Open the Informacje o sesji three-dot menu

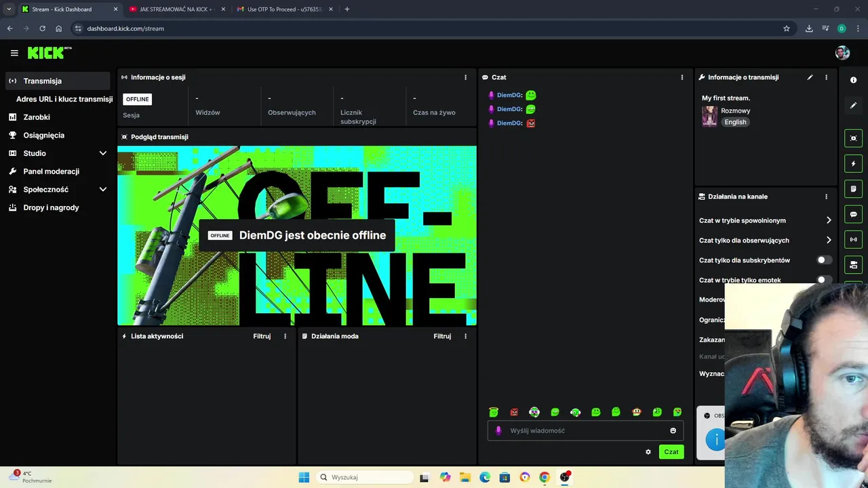pos(465,77)
